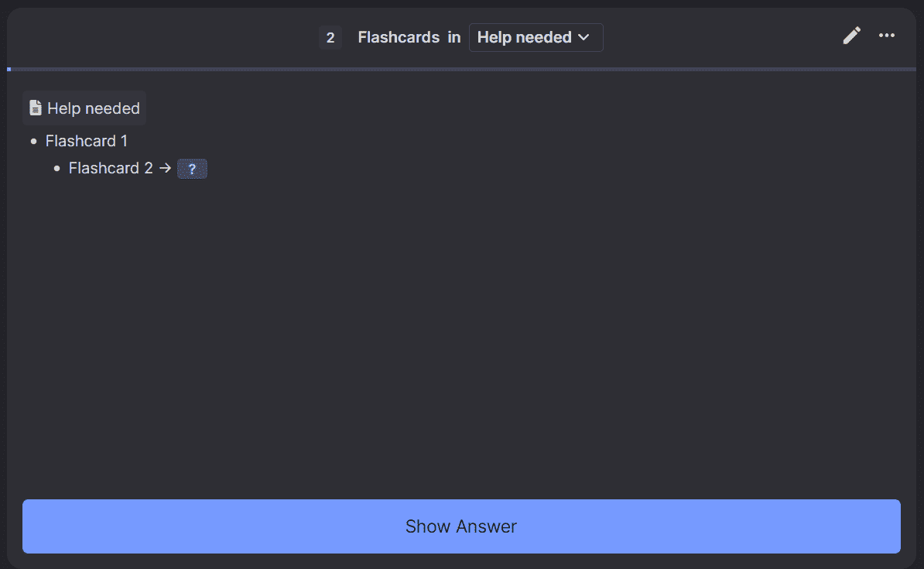Click the pencil edit icon
The width and height of the screenshot is (924, 569).
pos(851,36)
